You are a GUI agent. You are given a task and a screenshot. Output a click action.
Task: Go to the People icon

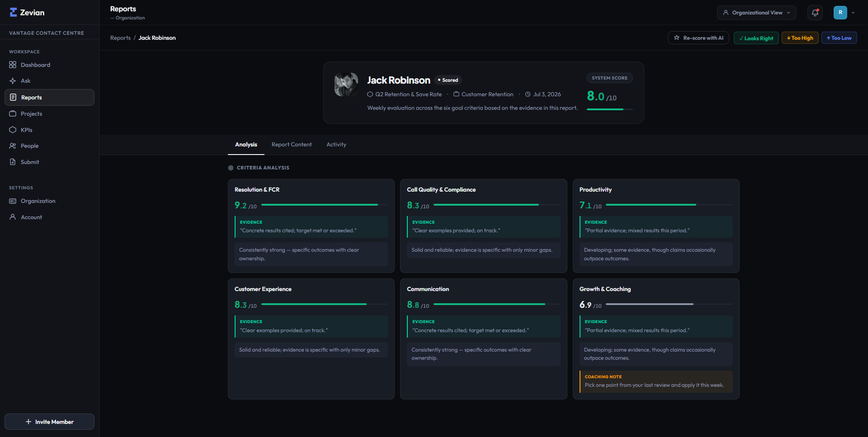(13, 146)
